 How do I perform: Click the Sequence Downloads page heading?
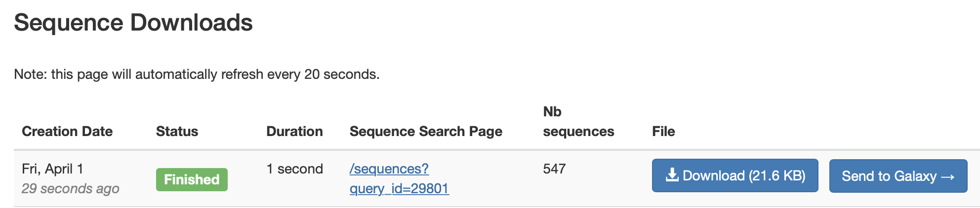(x=133, y=23)
